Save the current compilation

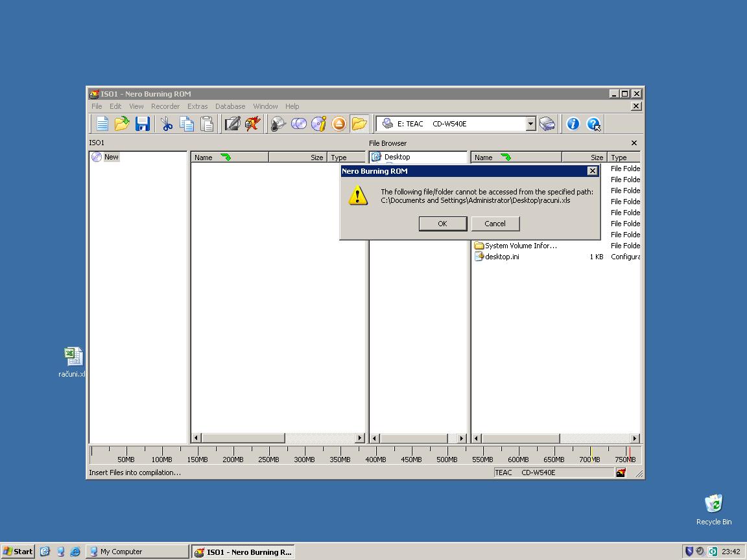pyautogui.click(x=143, y=124)
